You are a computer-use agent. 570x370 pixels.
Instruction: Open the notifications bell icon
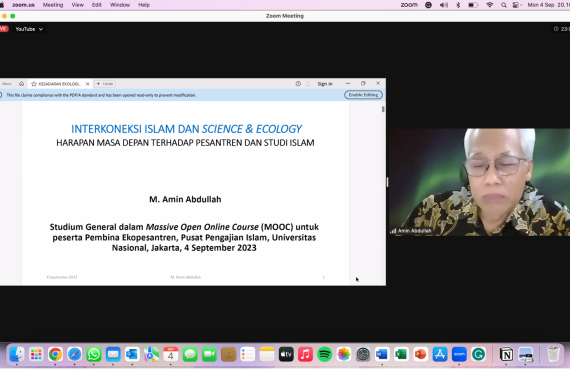point(308,84)
